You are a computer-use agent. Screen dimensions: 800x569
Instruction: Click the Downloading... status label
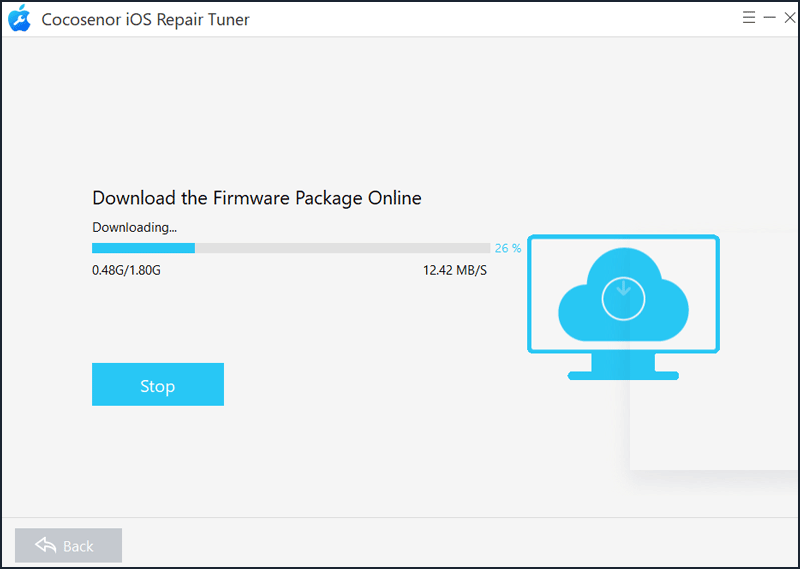click(x=134, y=227)
